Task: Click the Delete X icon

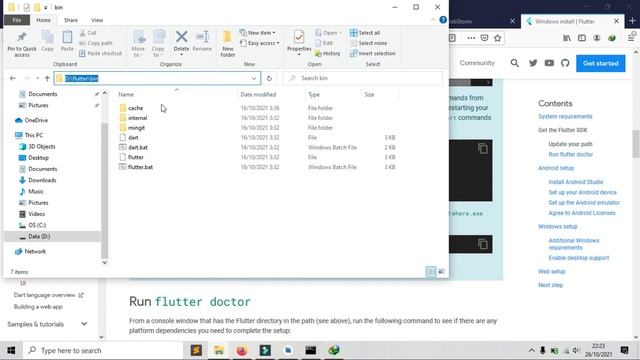Action: (x=182, y=37)
